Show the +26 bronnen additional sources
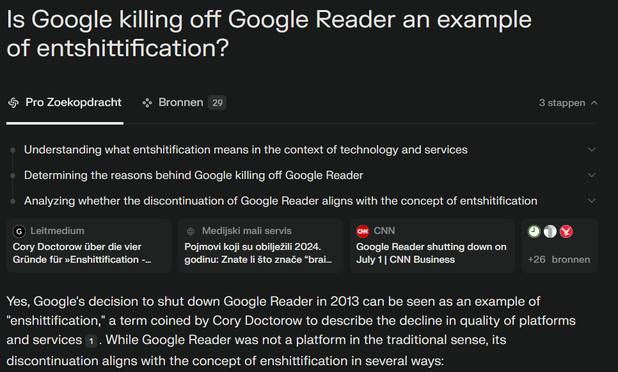Viewport: 618px width, 372px height. (x=560, y=246)
